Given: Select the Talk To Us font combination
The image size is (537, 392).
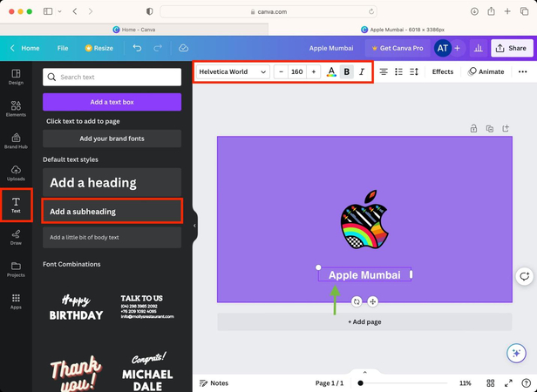Looking at the screenshot, I should pos(147,308).
